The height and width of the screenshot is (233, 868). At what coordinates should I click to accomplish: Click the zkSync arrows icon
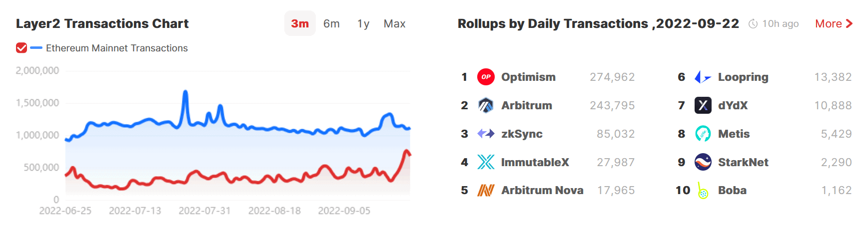pyautogui.click(x=486, y=134)
